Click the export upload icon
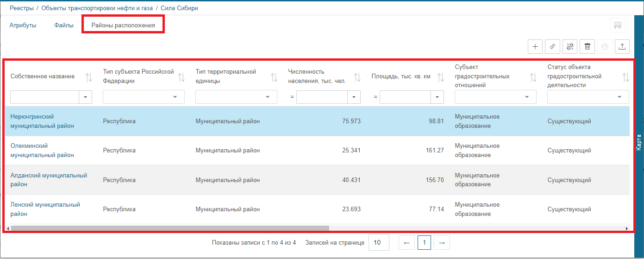This screenshot has height=259, width=644. (x=622, y=46)
